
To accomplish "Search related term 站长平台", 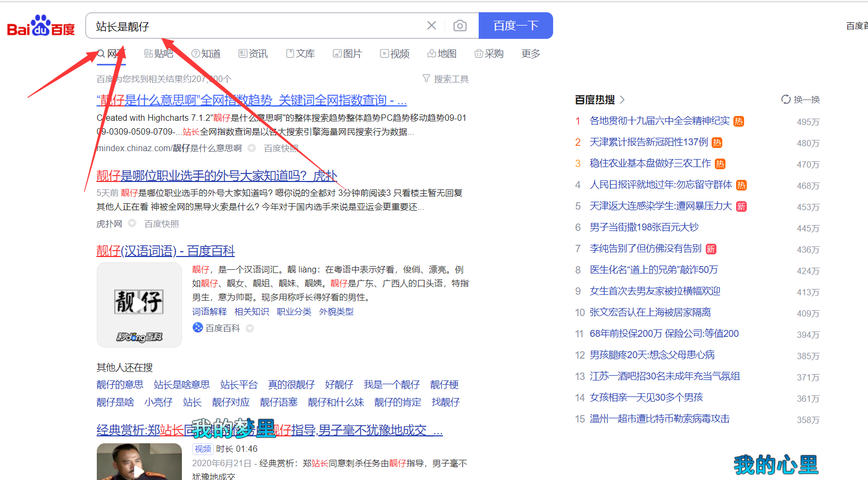I will coord(239,385).
